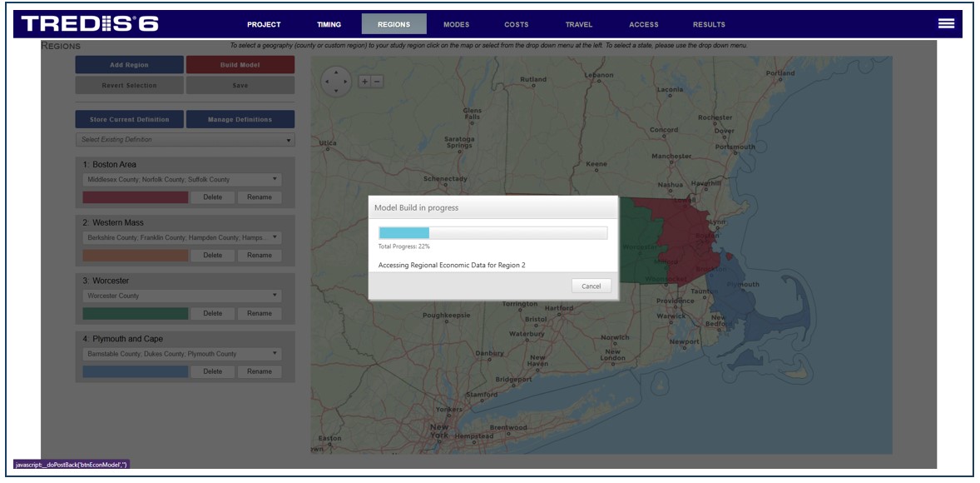
Task: Click the map zoom out minus button
Action: click(x=377, y=81)
